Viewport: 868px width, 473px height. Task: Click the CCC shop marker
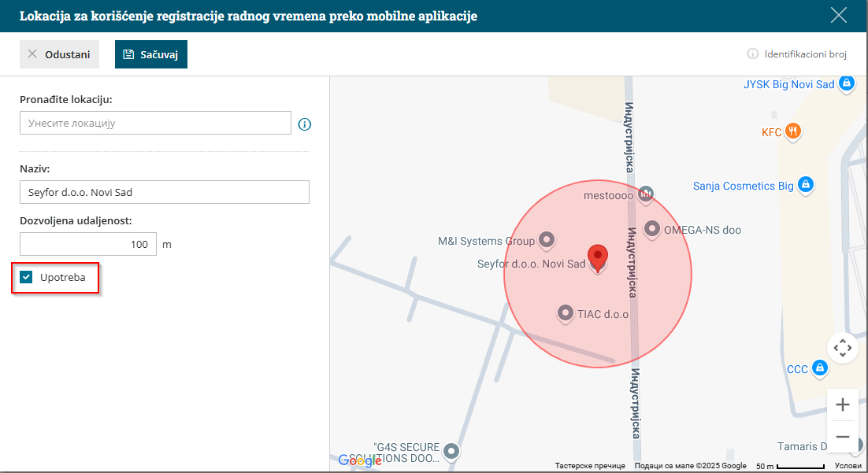coord(820,368)
